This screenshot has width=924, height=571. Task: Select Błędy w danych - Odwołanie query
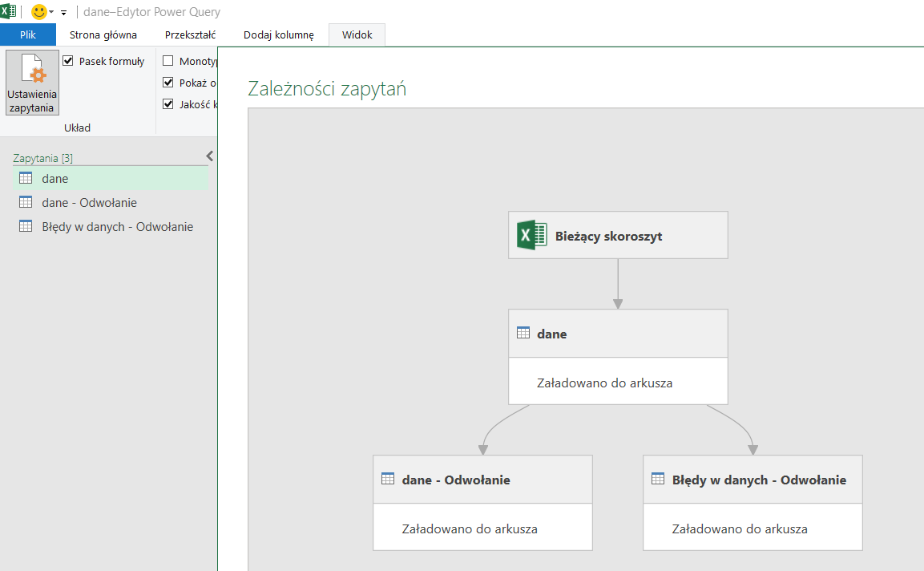point(117,226)
